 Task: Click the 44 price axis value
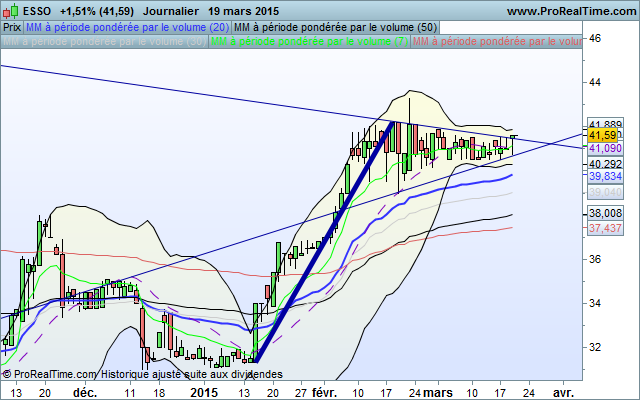[x=595, y=82]
